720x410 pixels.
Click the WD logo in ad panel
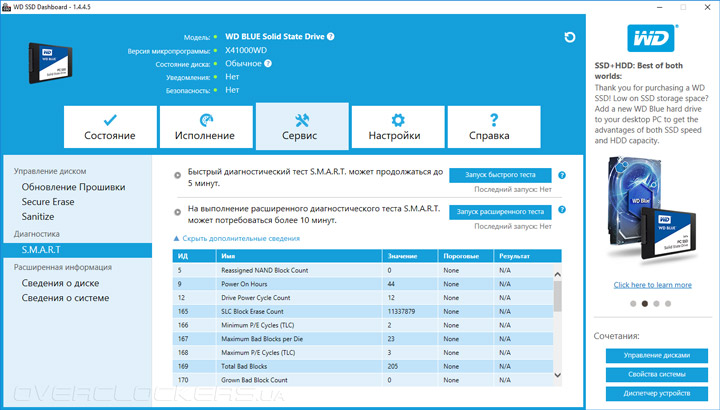pos(651,38)
